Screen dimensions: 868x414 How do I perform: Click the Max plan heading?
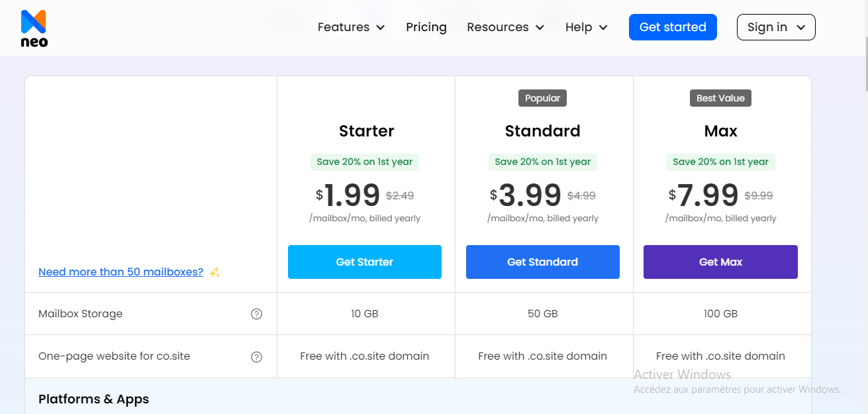coord(721,131)
